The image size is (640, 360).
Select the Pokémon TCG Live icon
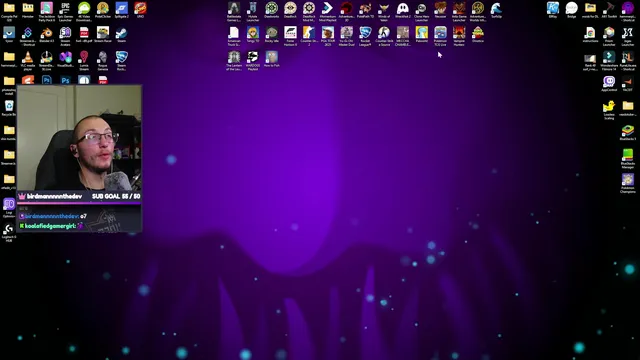pos(440,33)
